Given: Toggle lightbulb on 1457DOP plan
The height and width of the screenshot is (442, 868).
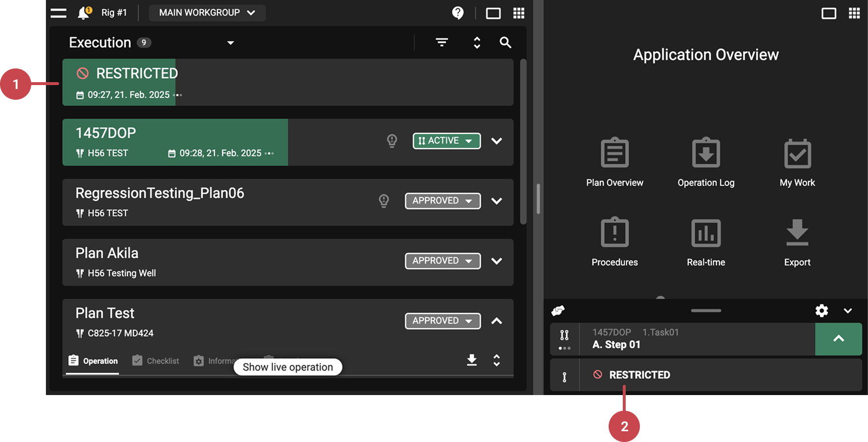Looking at the screenshot, I should pyautogui.click(x=392, y=141).
